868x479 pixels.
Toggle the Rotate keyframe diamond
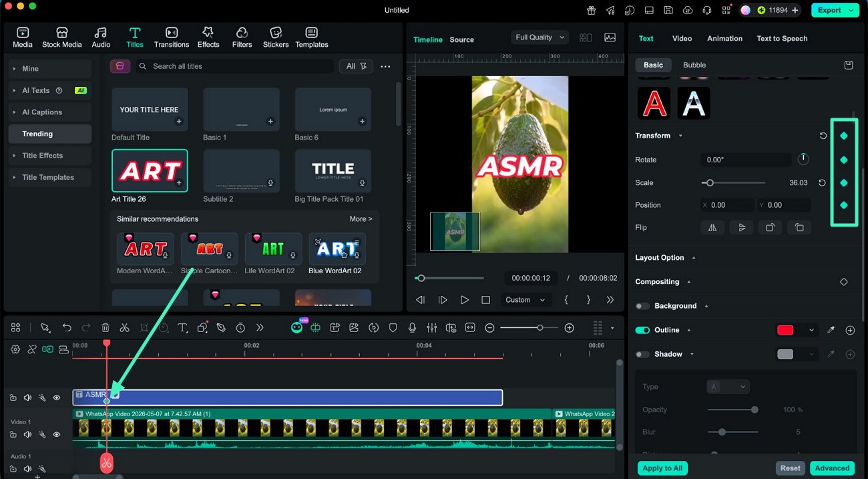pos(844,160)
